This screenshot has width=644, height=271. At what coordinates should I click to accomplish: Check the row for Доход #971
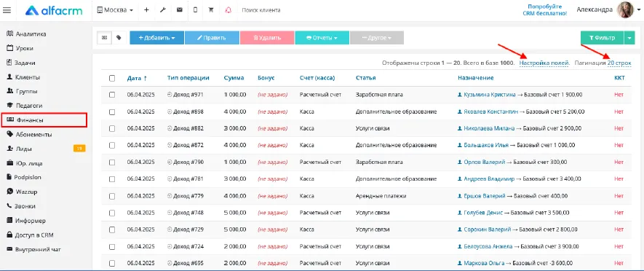(112, 95)
